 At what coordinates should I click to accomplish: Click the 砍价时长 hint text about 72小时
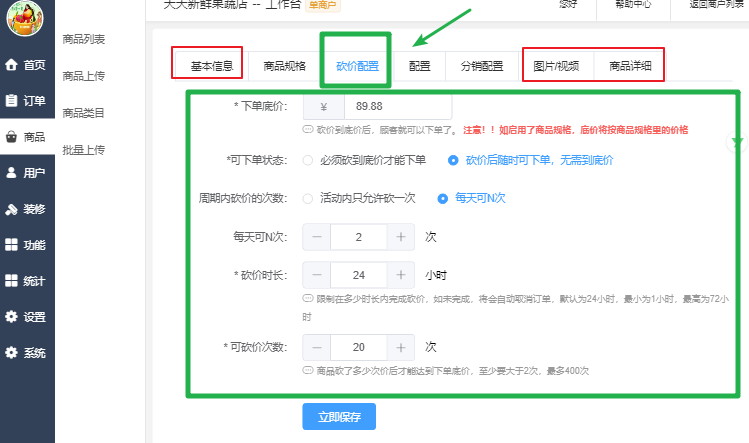(516, 308)
